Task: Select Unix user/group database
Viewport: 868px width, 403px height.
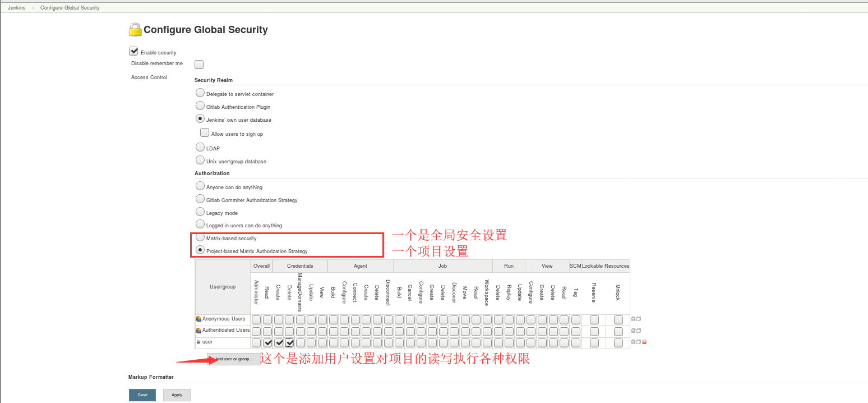Action: tap(200, 160)
